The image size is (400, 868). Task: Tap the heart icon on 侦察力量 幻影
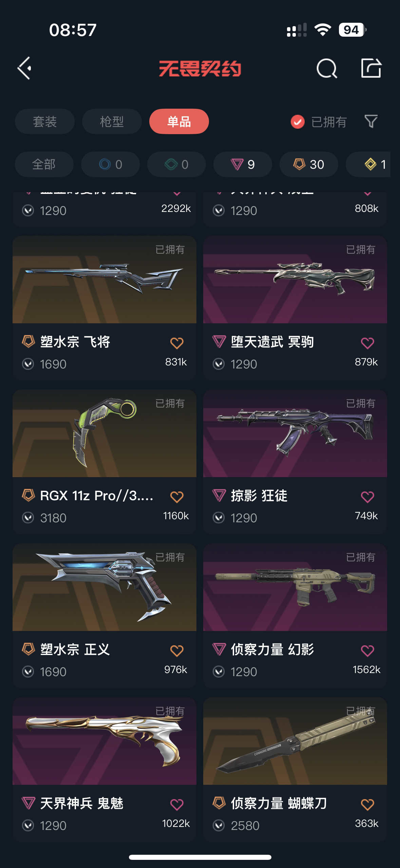(x=367, y=651)
